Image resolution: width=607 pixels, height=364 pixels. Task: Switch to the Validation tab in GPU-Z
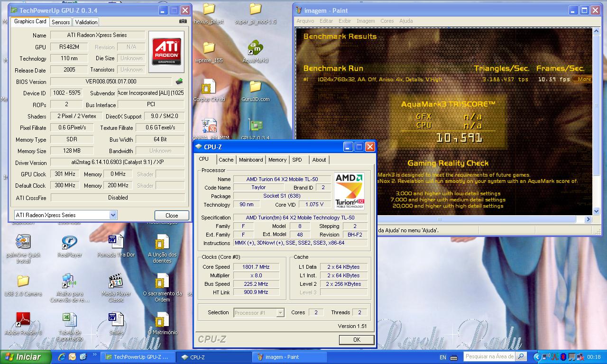[86, 22]
